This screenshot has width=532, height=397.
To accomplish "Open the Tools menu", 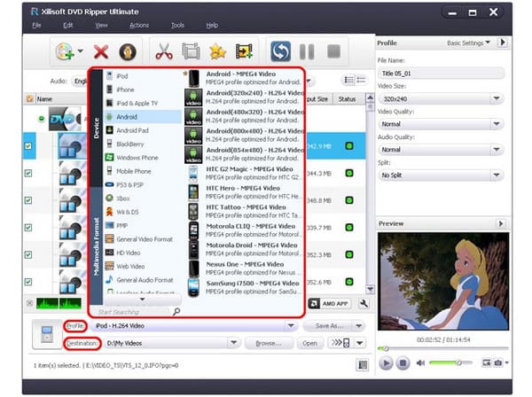I will (x=177, y=25).
